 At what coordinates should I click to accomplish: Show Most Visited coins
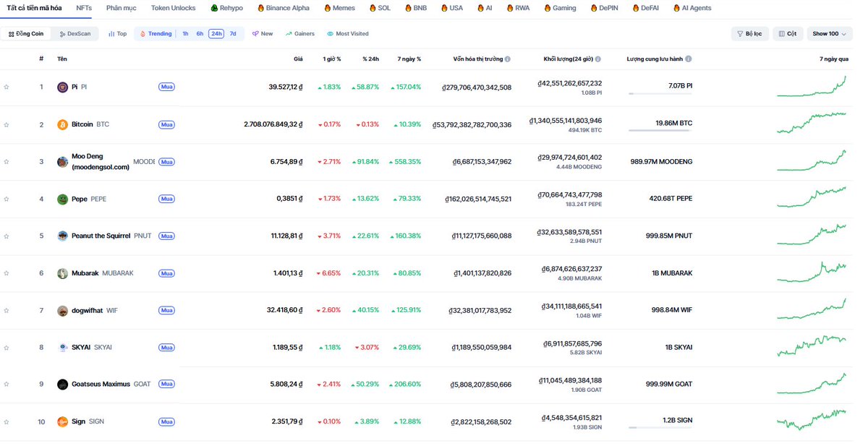(347, 34)
